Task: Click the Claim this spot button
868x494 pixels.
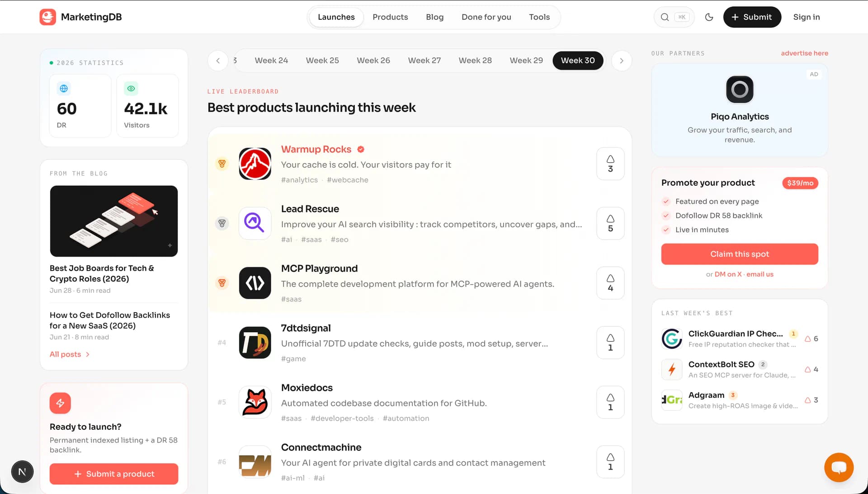Action: (x=740, y=254)
